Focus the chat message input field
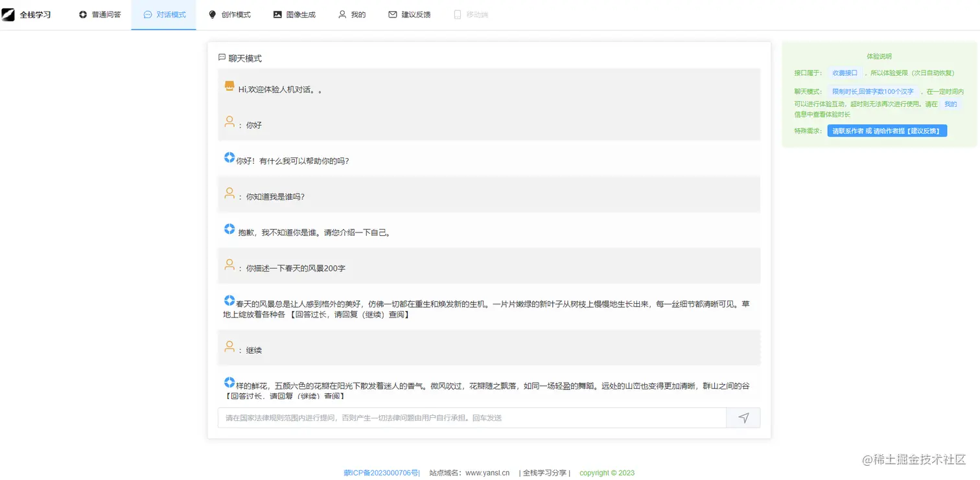Viewport: 980px width, 480px height. (472, 418)
